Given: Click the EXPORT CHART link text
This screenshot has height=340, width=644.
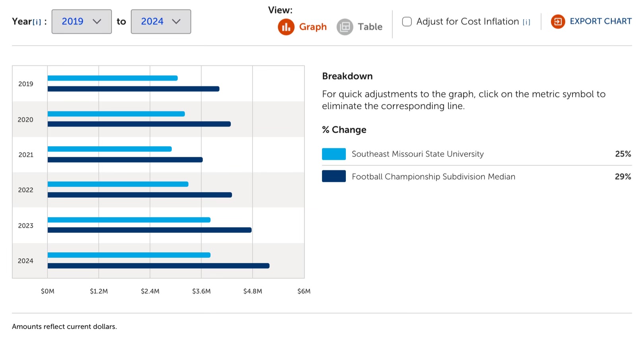Looking at the screenshot, I should point(600,21).
